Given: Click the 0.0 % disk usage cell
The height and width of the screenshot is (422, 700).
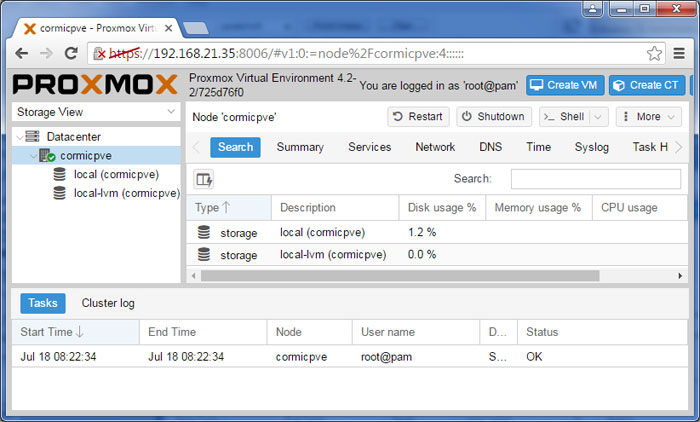Looking at the screenshot, I should (422, 255).
